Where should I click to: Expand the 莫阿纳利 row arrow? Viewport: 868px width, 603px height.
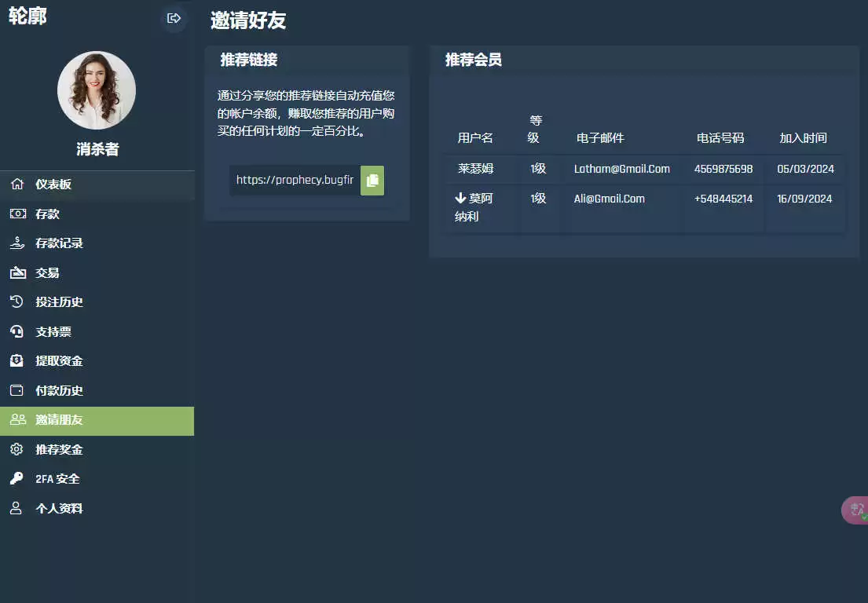click(x=460, y=199)
